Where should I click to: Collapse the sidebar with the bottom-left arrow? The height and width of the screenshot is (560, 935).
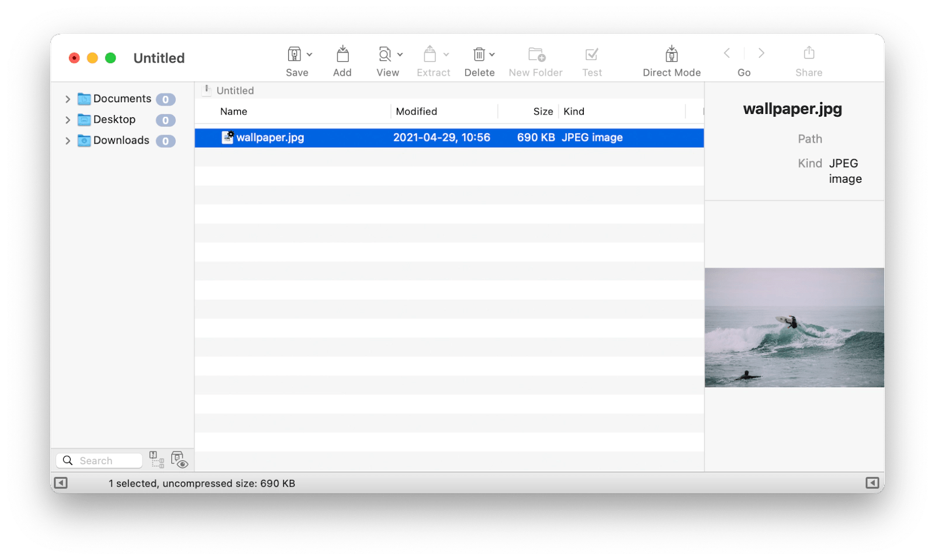tap(60, 483)
